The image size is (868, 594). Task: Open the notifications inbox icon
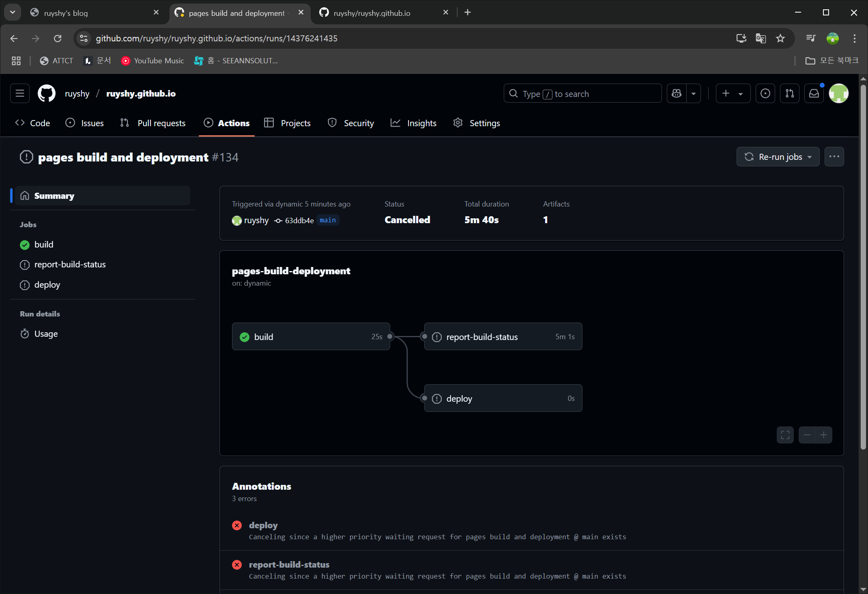point(814,93)
